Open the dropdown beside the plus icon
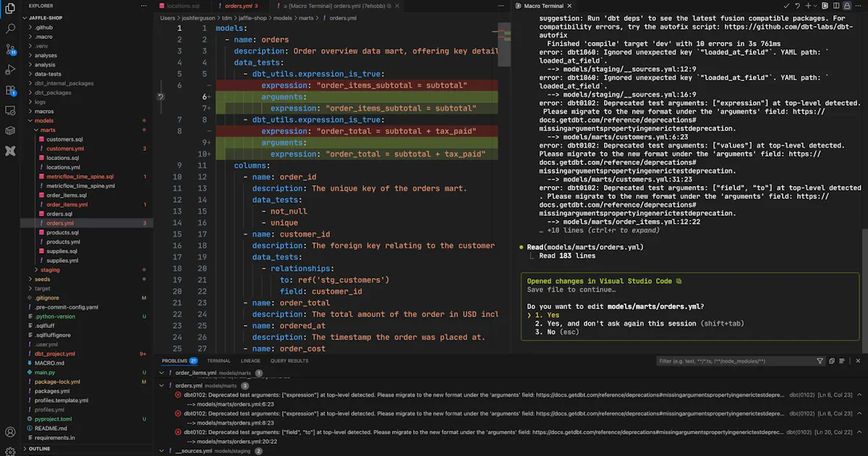Screen dimensions: 868x456 pyautogui.click(x=817, y=5)
